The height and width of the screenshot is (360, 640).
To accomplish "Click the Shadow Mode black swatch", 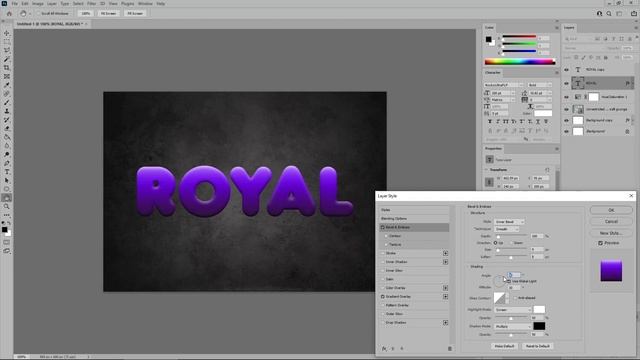I will pos(539,326).
